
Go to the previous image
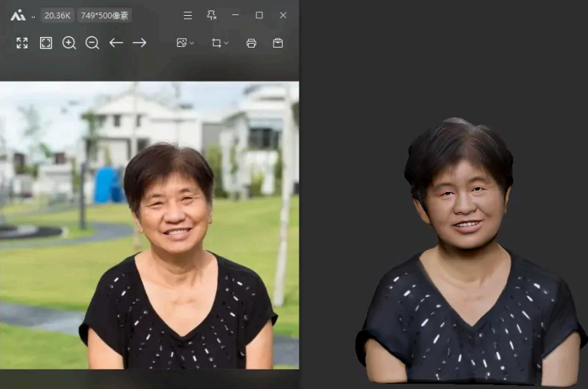116,43
